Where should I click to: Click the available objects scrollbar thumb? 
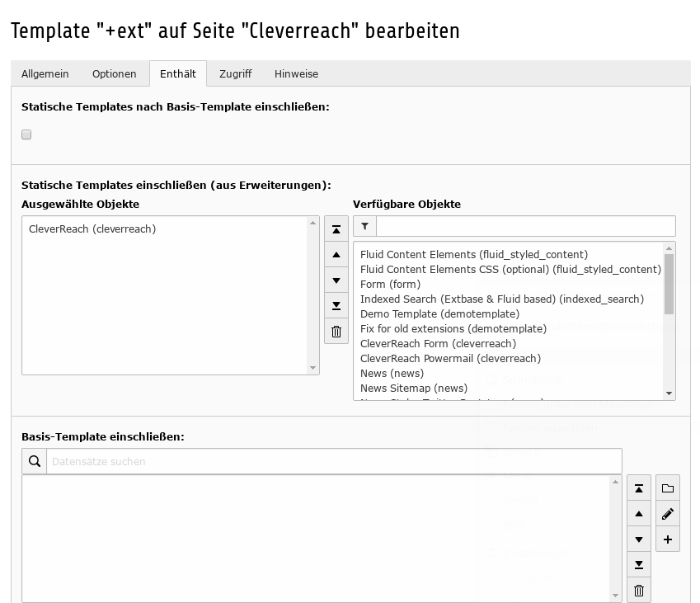669,284
